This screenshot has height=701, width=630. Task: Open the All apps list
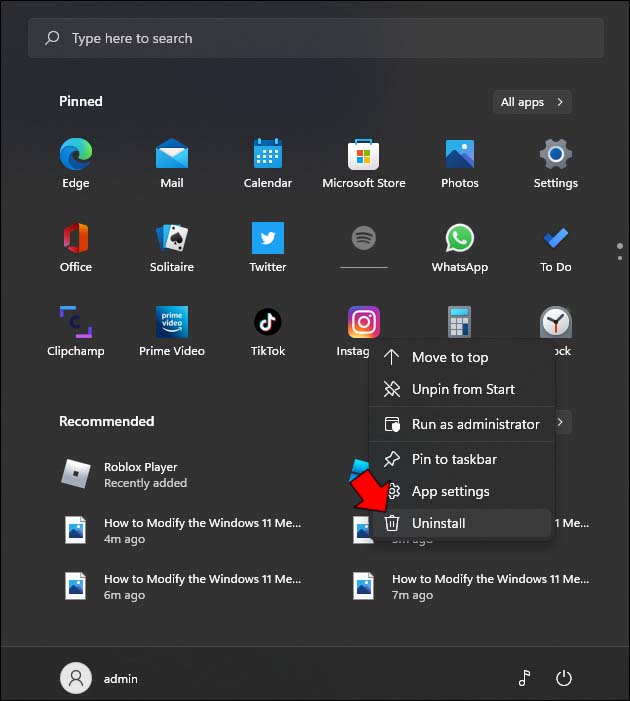(x=532, y=102)
